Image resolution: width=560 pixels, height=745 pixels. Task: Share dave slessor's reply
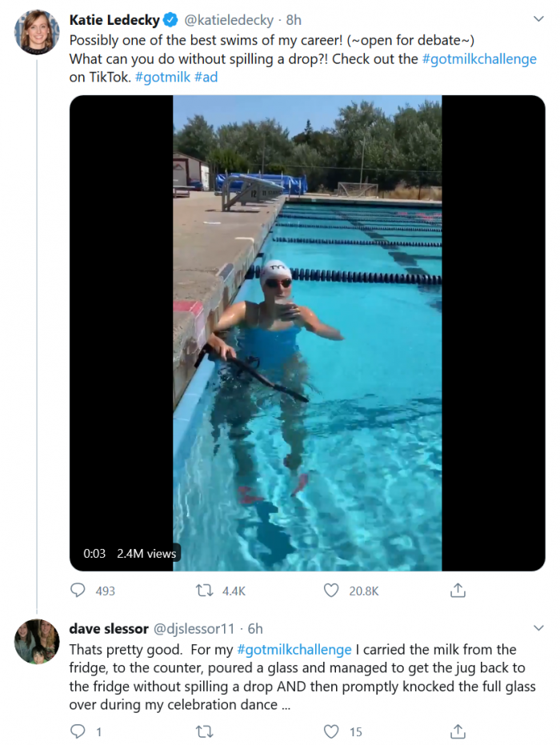tap(458, 731)
